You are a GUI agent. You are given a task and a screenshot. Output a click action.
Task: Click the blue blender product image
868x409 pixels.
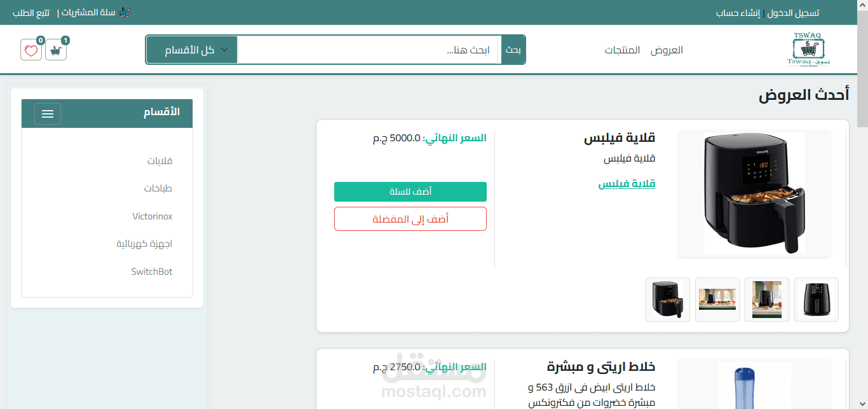pyautogui.click(x=754, y=385)
